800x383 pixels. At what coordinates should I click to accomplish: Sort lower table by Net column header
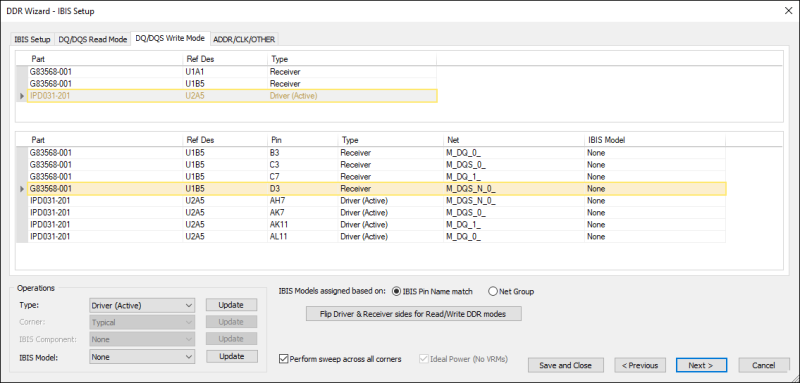514,140
